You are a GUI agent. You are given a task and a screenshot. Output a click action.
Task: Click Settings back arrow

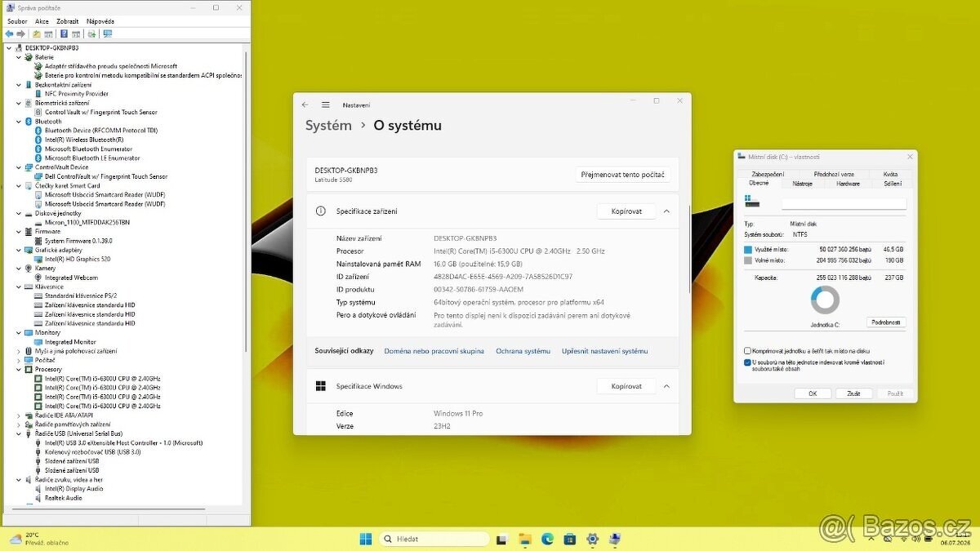click(305, 104)
